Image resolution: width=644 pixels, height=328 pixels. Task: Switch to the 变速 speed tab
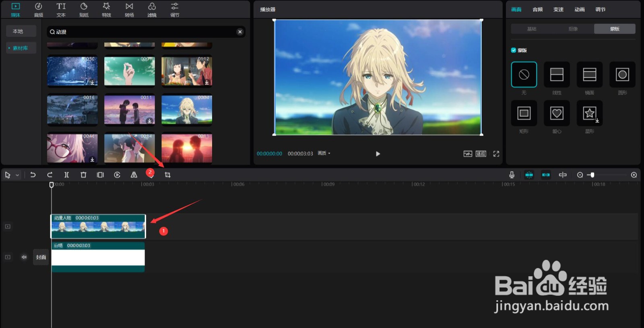559,9
